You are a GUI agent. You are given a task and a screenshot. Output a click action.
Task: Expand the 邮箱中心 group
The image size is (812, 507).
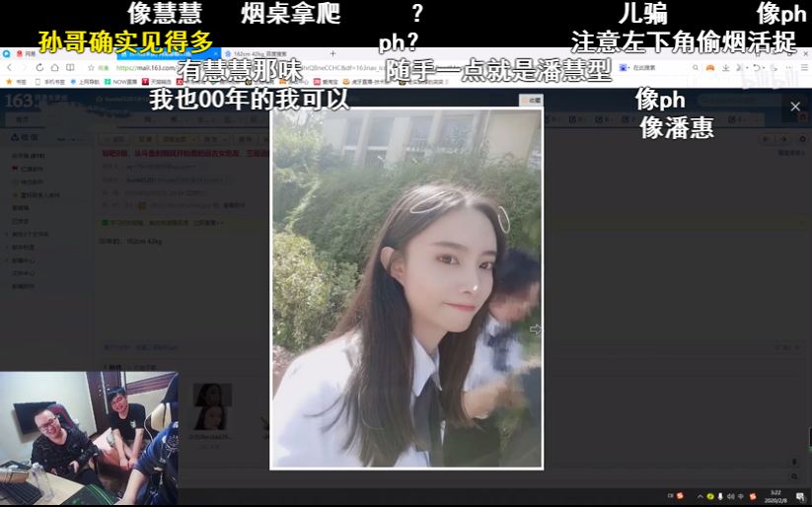[x=21, y=260]
